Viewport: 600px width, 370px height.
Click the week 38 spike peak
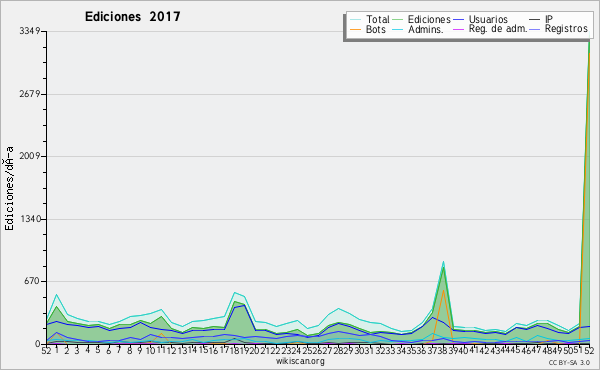pyautogui.click(x=443, y=262)
